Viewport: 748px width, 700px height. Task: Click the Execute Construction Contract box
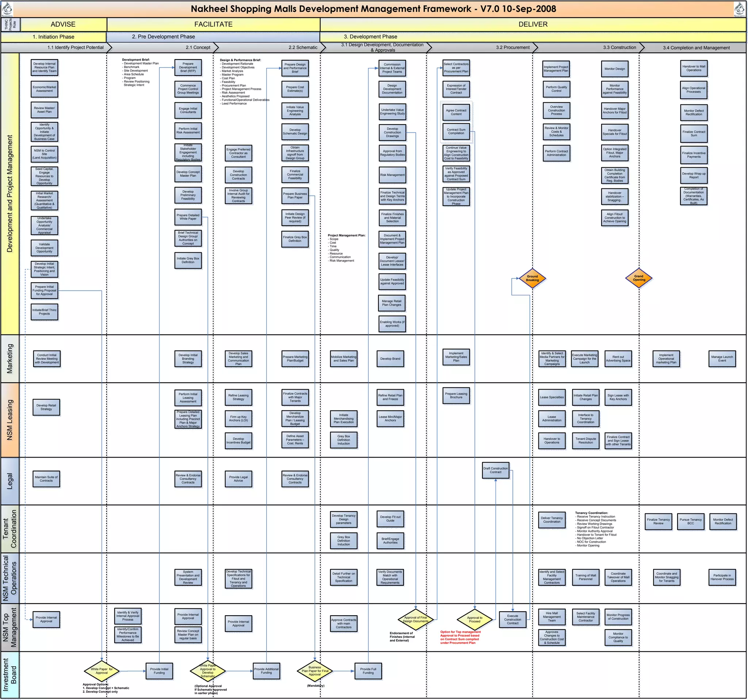point(512,620)
